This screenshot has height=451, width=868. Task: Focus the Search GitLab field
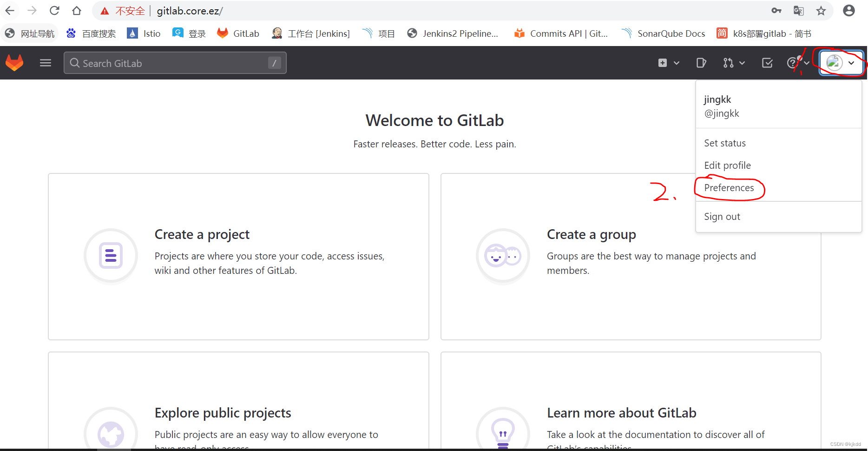click(175, 63)
